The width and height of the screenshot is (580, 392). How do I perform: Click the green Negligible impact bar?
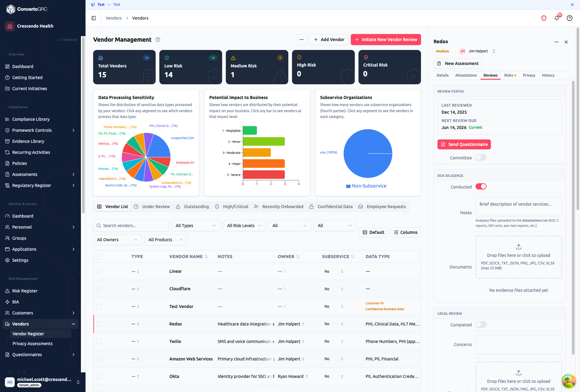click(x=250, y=131)
